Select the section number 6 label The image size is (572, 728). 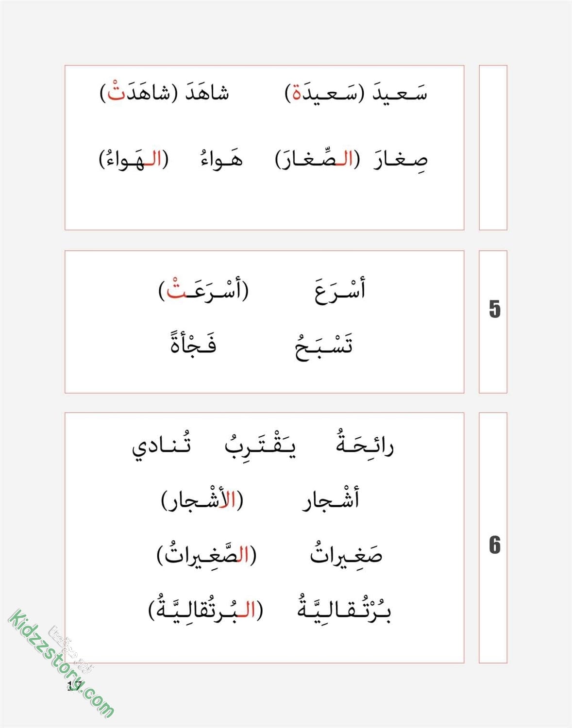494,545
